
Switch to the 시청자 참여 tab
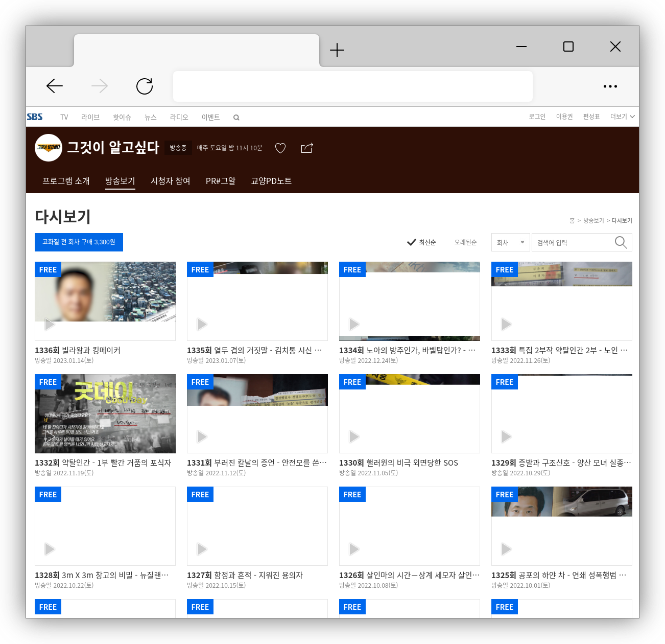[x=171, y=181]
